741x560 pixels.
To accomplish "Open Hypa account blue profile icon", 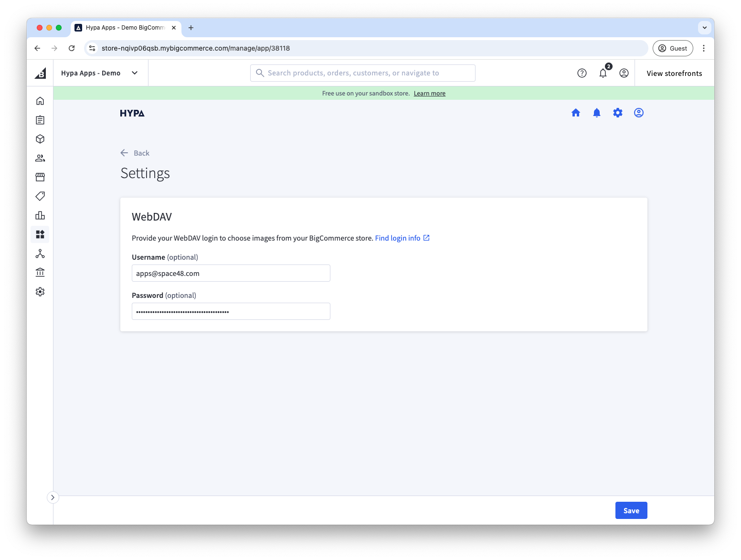I will point(639,113).
